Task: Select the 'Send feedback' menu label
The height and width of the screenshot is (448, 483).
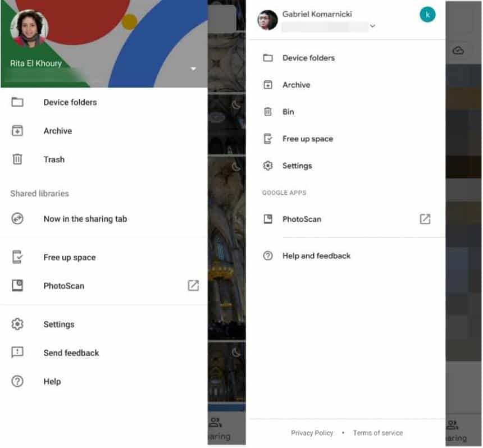Action: coord(71,353)
